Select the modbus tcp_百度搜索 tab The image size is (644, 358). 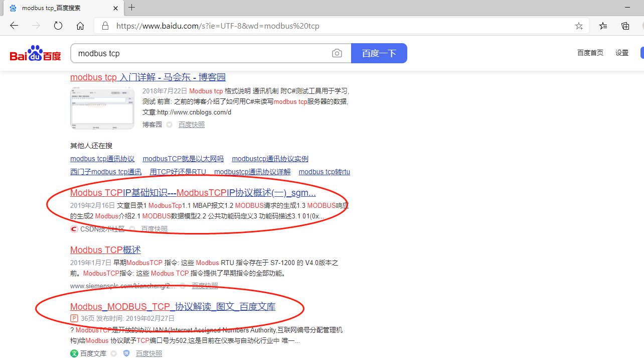tap(62, 8)
